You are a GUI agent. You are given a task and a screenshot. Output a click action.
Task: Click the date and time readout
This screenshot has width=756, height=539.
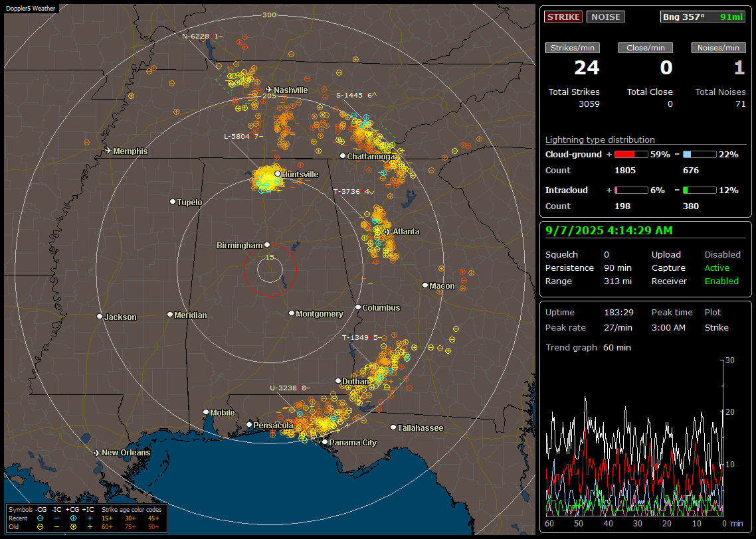[x=609, y=230]
